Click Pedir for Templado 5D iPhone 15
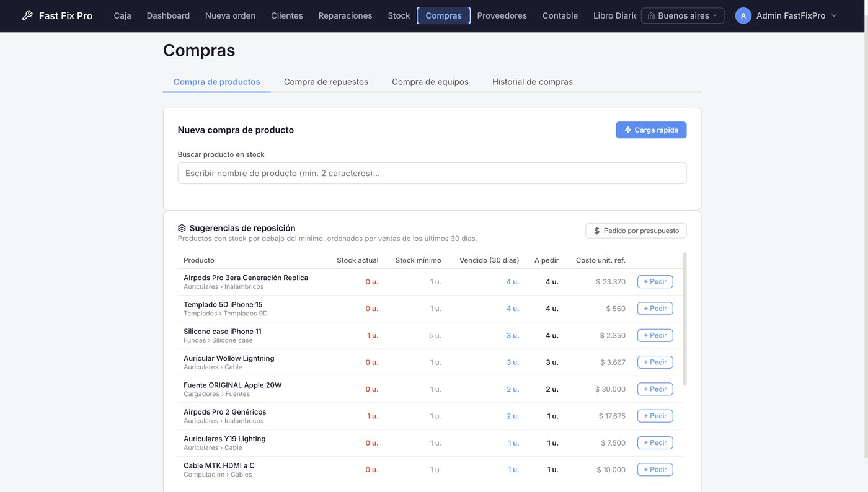The height and width of the screenshot is (492, 868). tap(655, 309)
